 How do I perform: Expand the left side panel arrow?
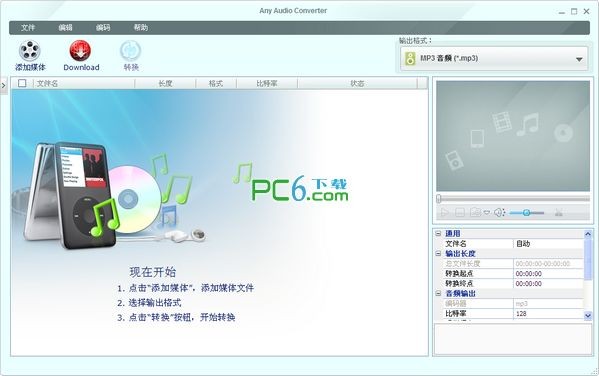(3, 85)
